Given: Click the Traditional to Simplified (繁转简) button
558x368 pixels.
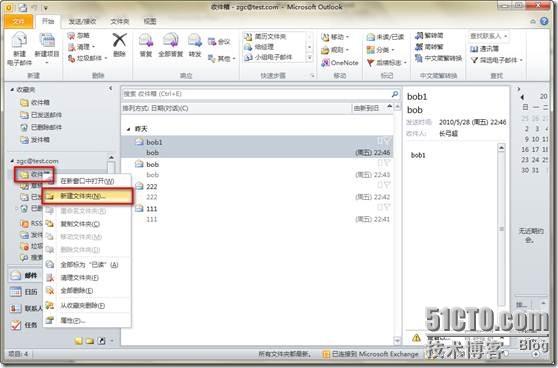Looking at the screenshot, I should [429, 36].
